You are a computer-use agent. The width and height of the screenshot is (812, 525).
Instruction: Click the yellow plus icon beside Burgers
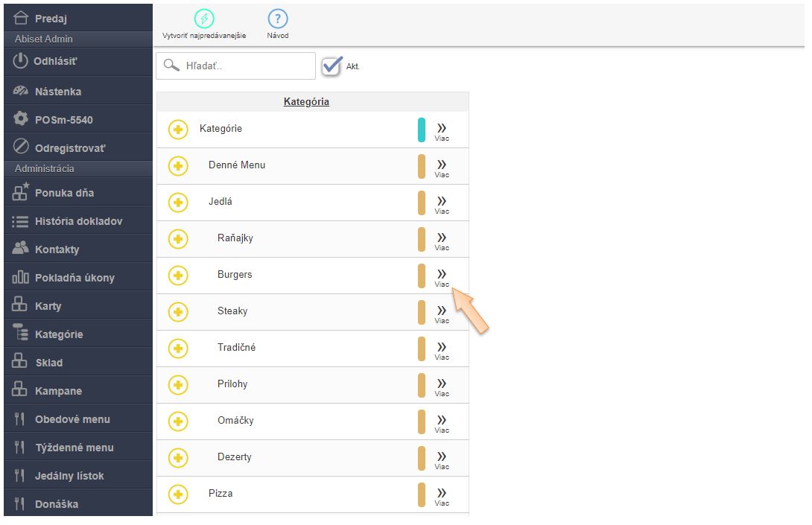coord(178,276)
